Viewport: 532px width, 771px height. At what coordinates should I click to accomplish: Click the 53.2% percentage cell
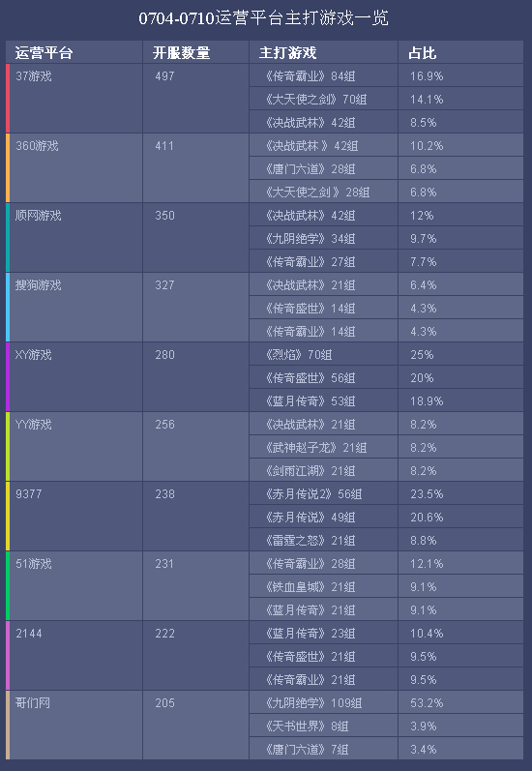(460, 702)
